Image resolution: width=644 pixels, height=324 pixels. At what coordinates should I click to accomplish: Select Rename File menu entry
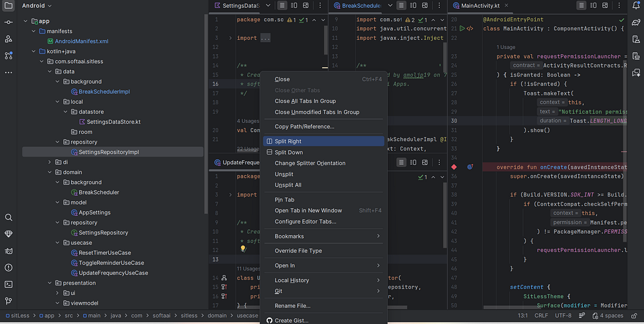point(324,305)
